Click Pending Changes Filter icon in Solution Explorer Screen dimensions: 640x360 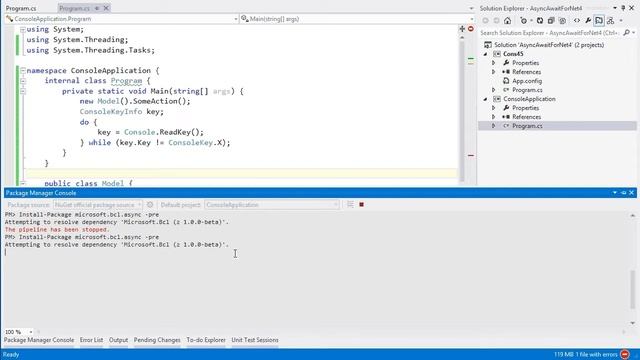pyautogui.click(x=524, y=21)
